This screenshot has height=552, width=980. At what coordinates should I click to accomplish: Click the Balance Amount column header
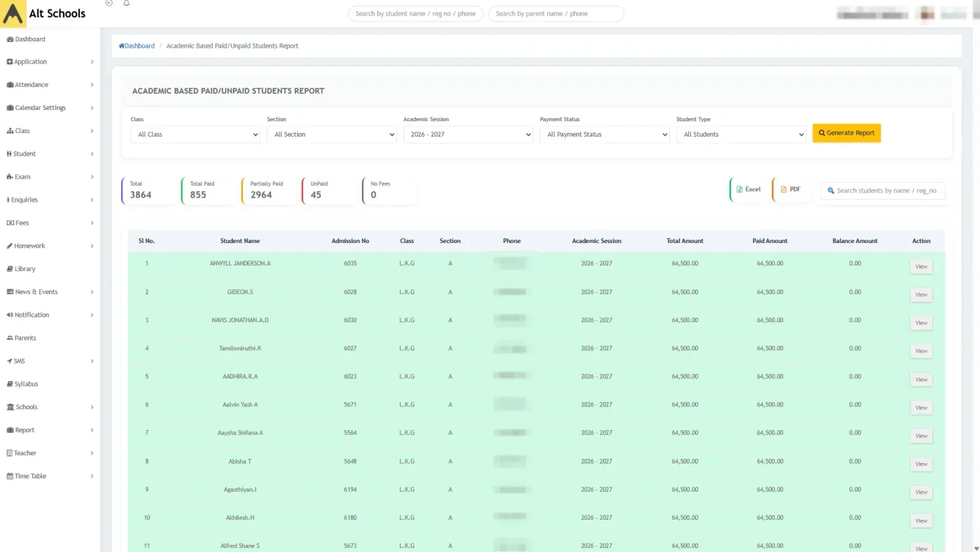(855, 241)
